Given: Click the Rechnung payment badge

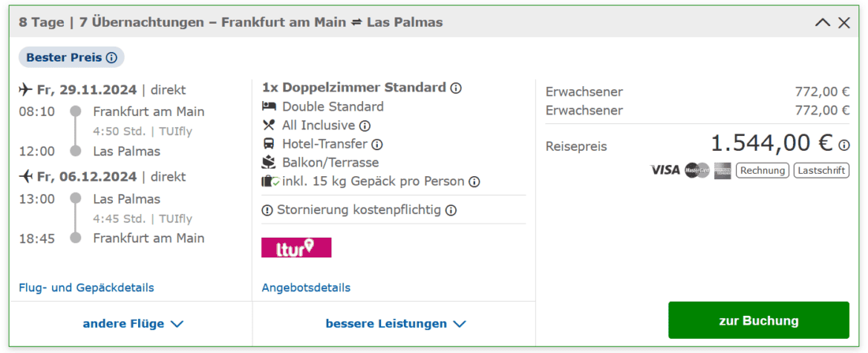Looking at the screenshot, I should [762, 170].
